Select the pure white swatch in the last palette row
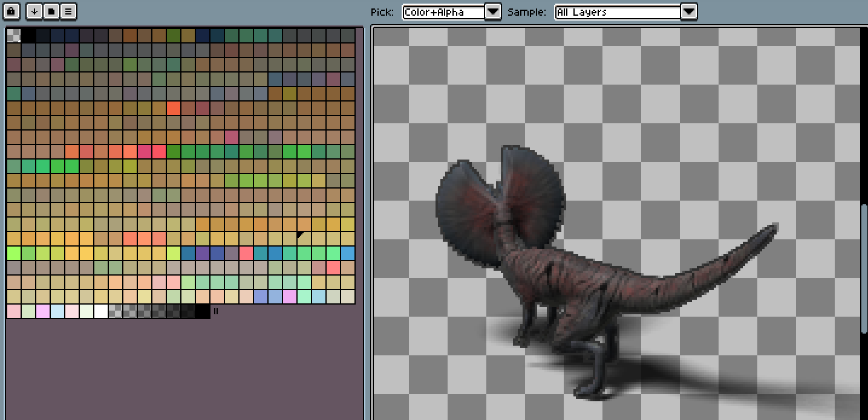Viewport: 868px width, 420px height. [x=100, y=311]
